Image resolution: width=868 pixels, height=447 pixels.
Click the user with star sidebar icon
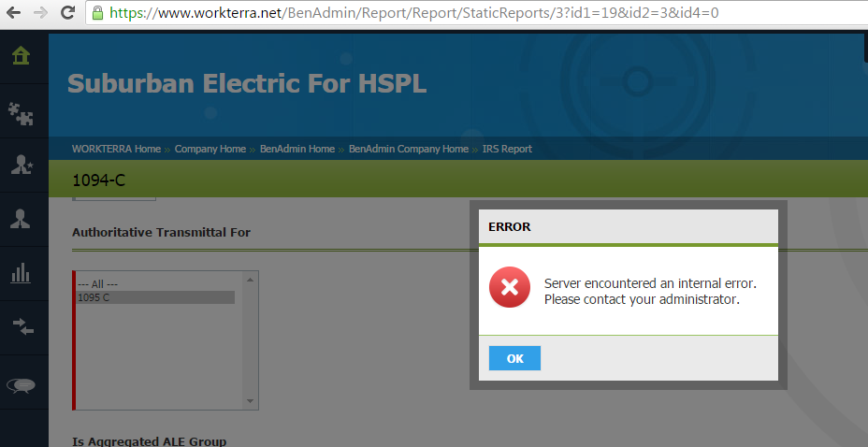[21, 166]
